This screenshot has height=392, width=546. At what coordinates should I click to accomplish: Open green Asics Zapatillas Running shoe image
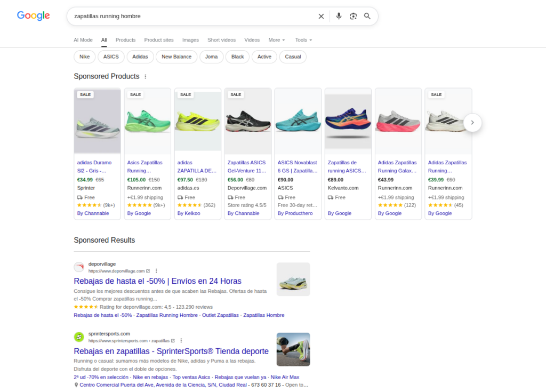pos(147,121)
